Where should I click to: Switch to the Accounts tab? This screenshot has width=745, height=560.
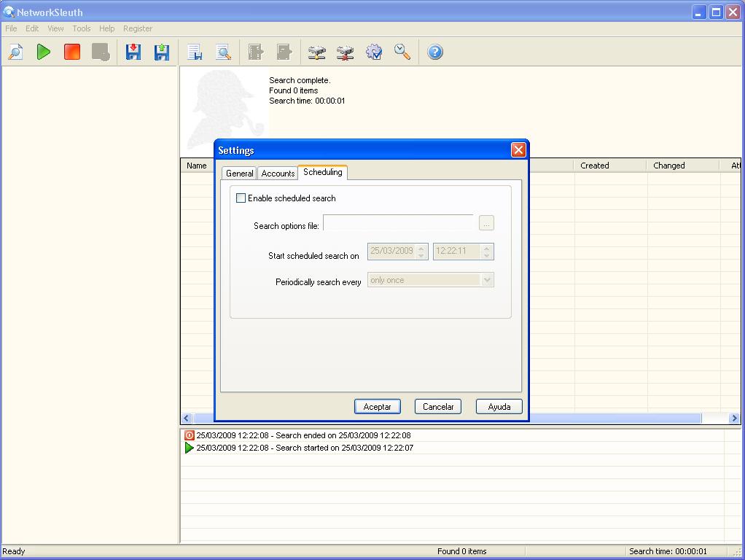pos(278,174)
